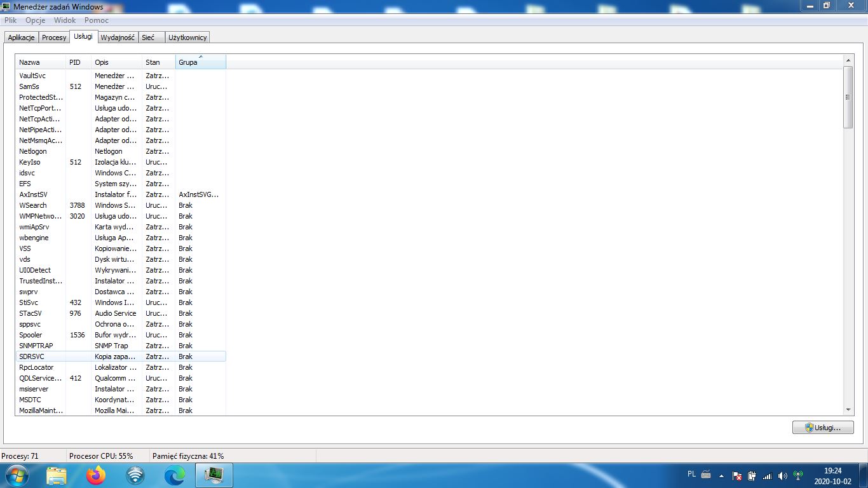Click the Action Center flag icon
Viewport: 868px width, 488px height.
pyautogui.click(x=737, y=475)
